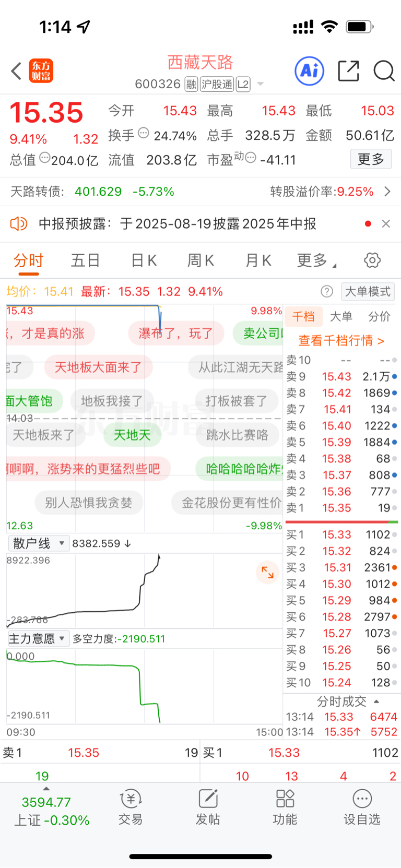Tap the question mark help icon
Viewport: 401px width, 868px height.
point(327,291)
